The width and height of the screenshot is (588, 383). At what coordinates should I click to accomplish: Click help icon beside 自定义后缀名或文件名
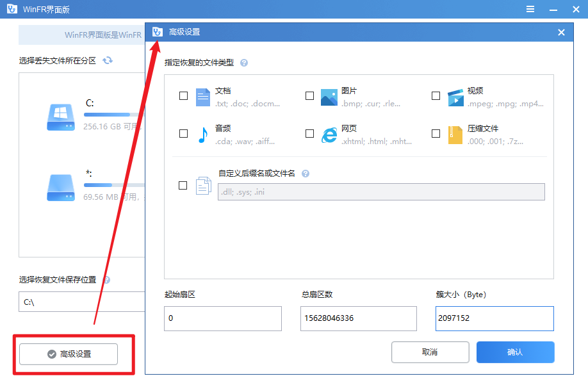[306, 174]
